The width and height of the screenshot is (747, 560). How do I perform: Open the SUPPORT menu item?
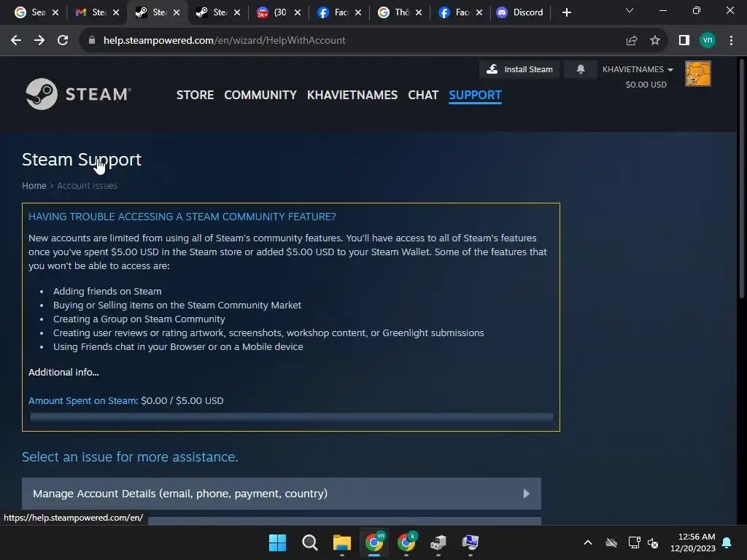[x=475, y=95]
